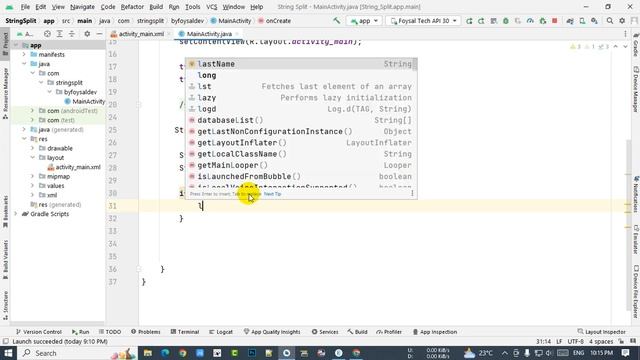Click Next Tip link in completion popup
640x360 pixels.
[x=272, y=194]
